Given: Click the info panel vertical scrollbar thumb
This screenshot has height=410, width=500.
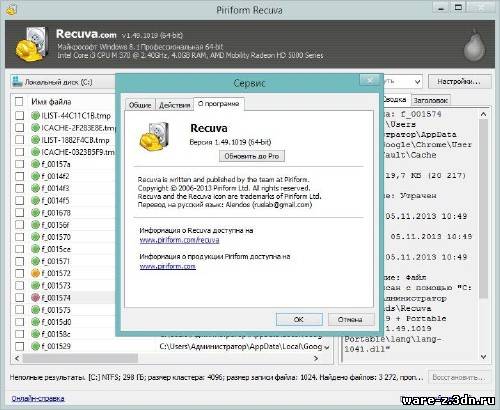Looking at the screenshot, I should point(484,208).
